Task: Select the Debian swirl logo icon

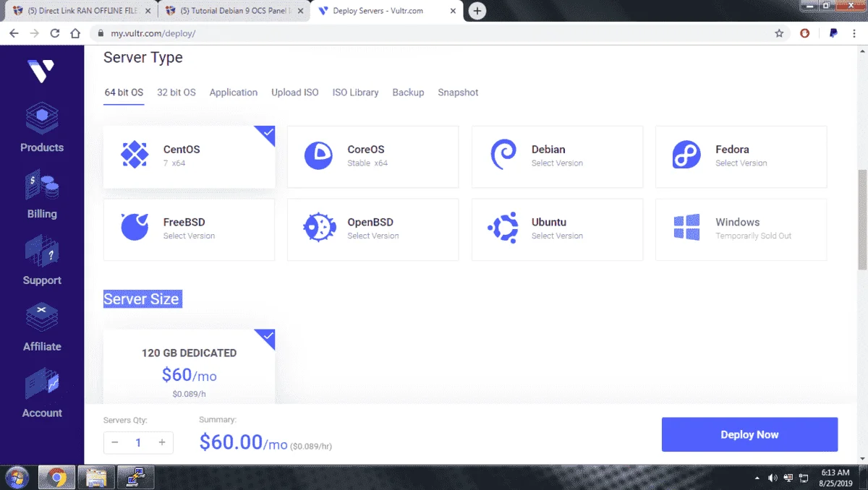Action: click(503, 155)
